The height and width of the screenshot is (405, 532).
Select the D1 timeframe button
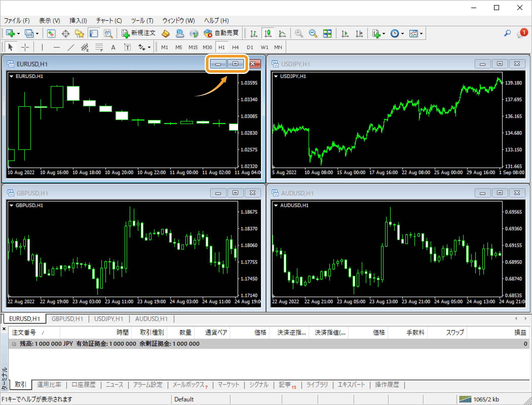click(x=250, y=47)
